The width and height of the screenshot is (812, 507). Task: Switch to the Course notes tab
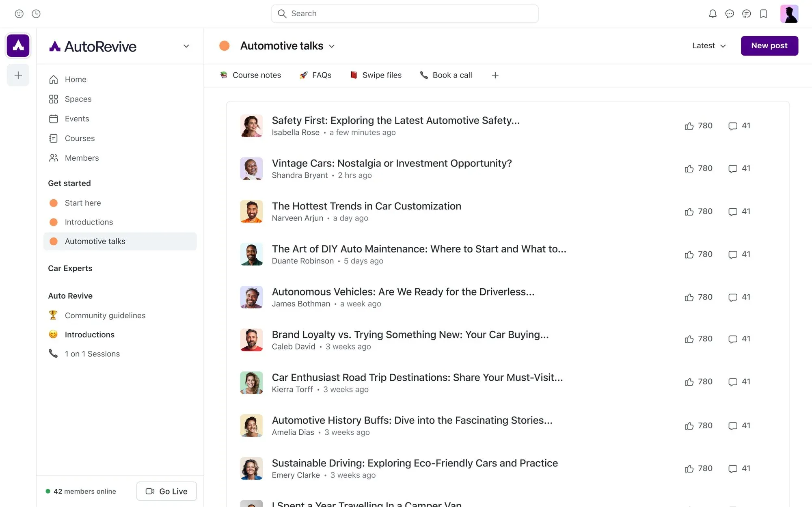pyautogui.click(x=251, y=75)
